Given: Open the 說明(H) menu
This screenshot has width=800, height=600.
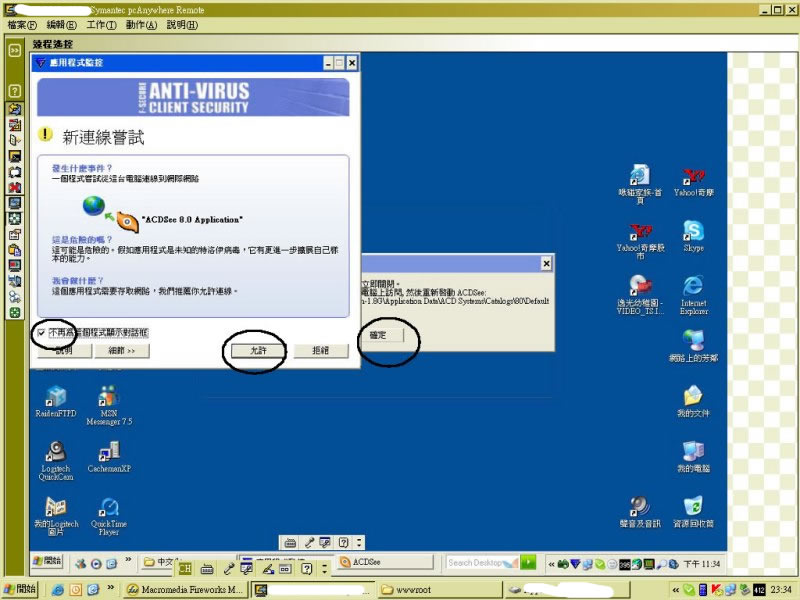Looking at the screenshot, I should tap(182, 24).
